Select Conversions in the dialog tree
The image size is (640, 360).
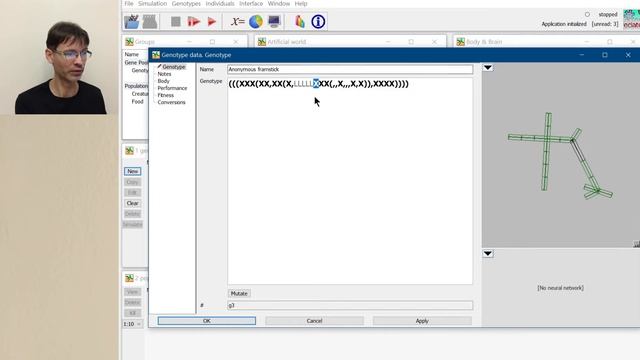[x=171, y=102]
